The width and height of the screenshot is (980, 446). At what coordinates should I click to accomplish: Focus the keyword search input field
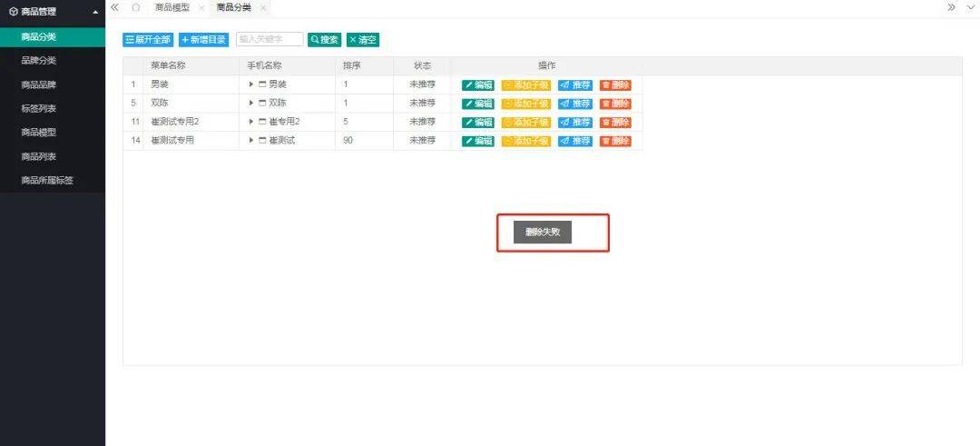click(x=270, y=39)
